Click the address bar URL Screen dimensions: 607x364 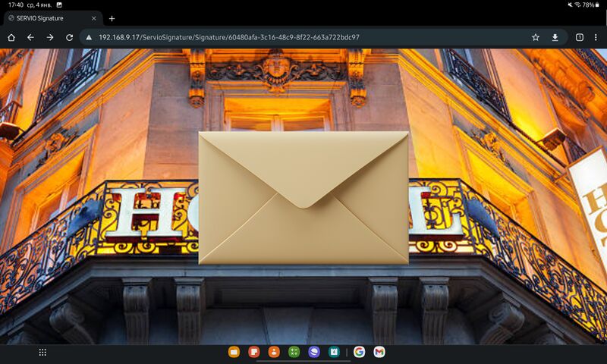[228, 37]
